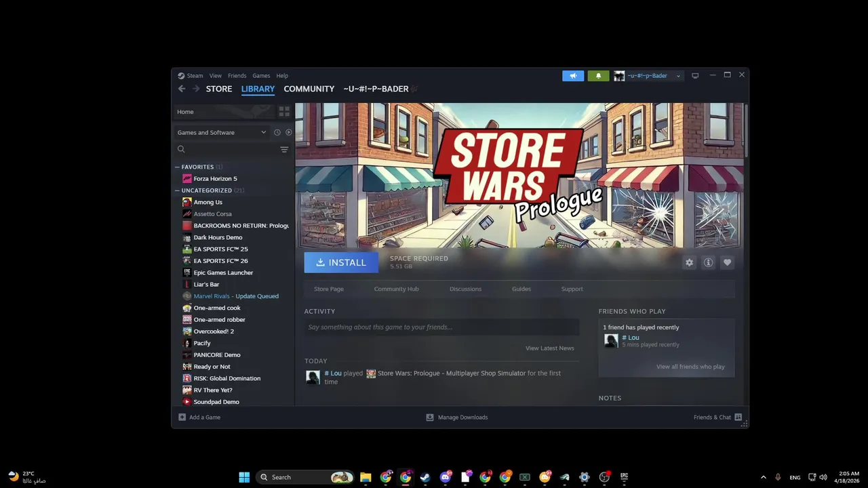This screenshot has width=868, height=488.
Task: Go forward with the right arrow
Action: click(x=196, y=89)
